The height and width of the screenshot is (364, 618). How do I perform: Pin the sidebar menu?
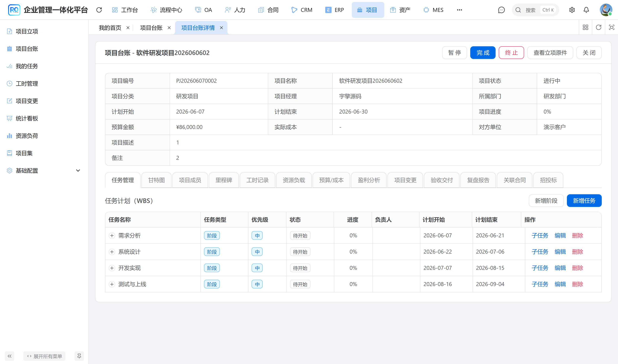point(79,356)
